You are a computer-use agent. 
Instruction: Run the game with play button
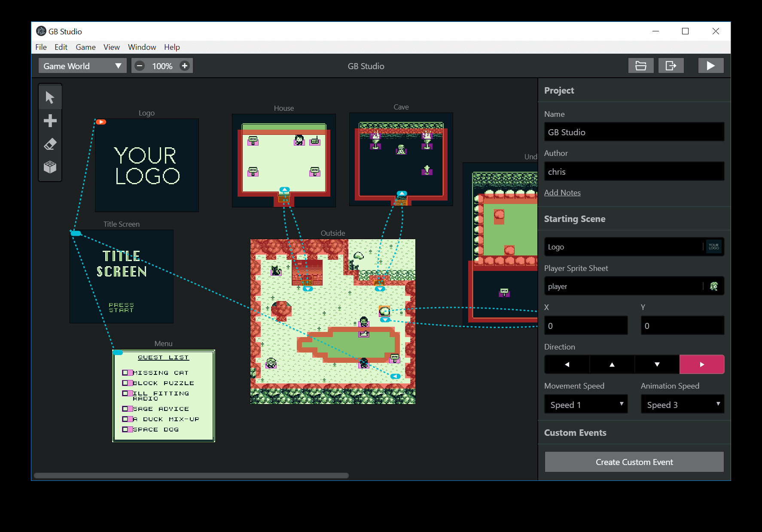coord(711,66)
